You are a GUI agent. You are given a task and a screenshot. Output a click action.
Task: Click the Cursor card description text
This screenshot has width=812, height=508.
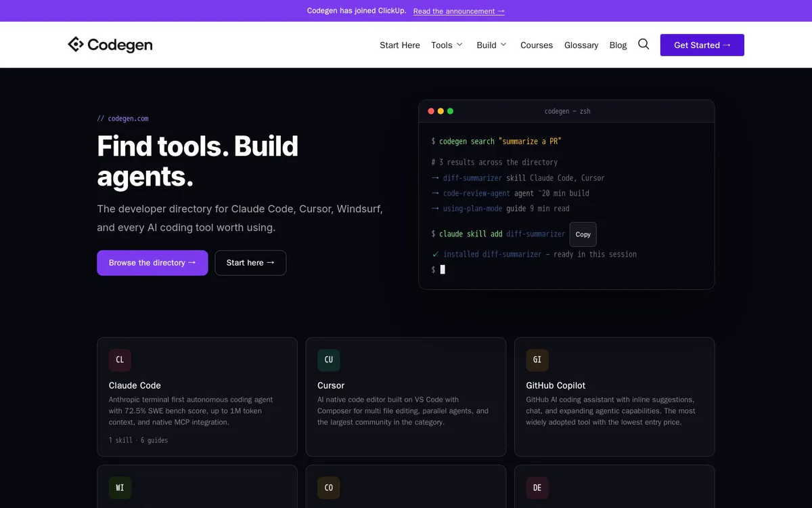click(404, 411)
